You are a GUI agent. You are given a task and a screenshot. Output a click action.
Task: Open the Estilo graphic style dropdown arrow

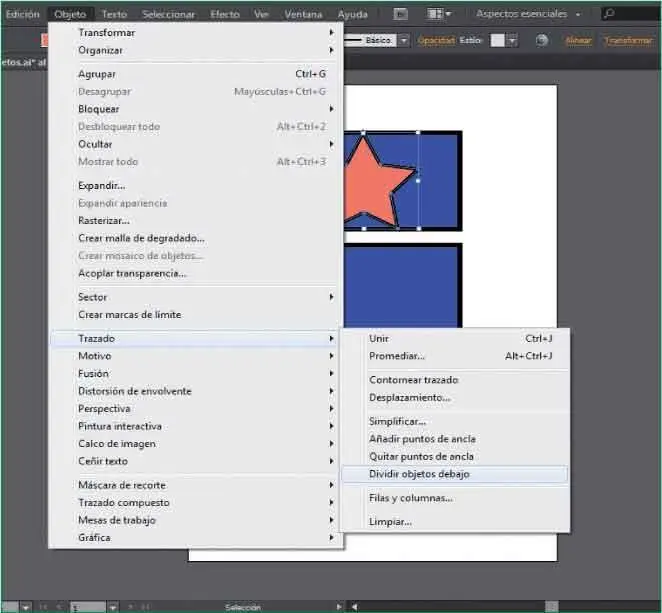[x=512, y=41]
